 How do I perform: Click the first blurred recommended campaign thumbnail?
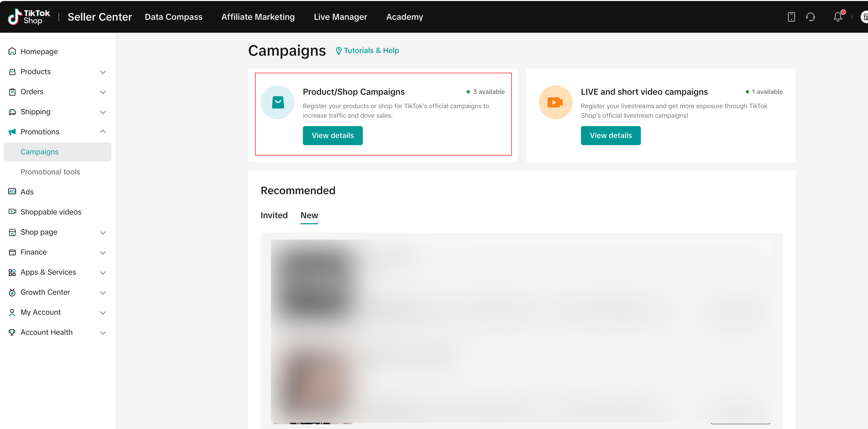pyautogui.click(x=317, y=283)
